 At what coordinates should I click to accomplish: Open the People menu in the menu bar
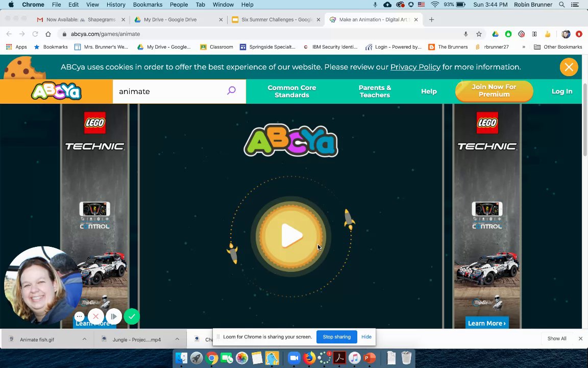tap(179, 5)
